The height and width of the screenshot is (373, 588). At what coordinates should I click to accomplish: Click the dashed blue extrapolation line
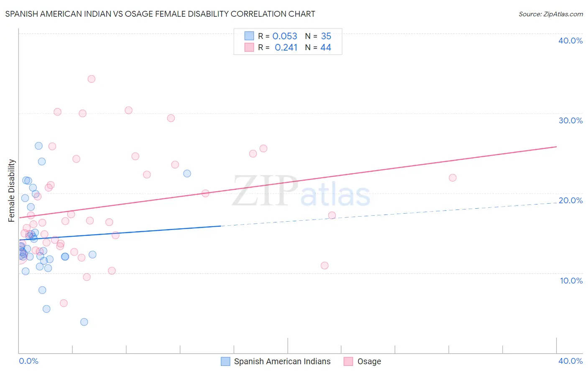pos(388,214)
